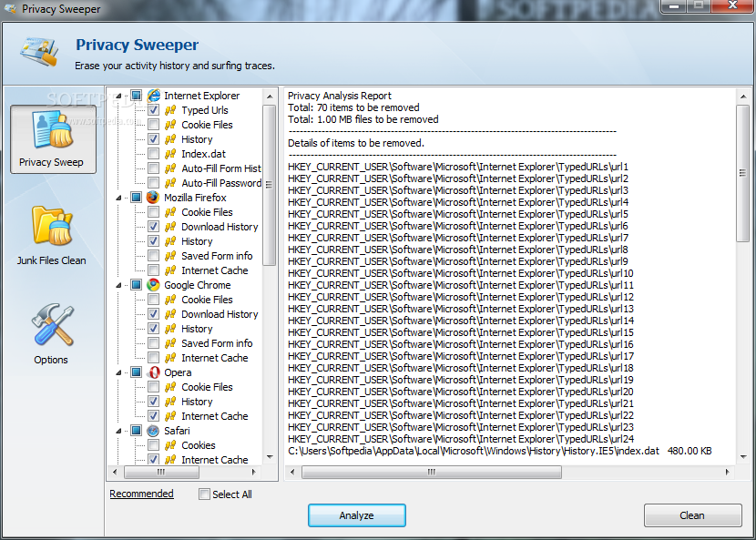Toggle the Select All checkbox
The height and width of the screenshot is (540, 756).
(x=204, y=494)
